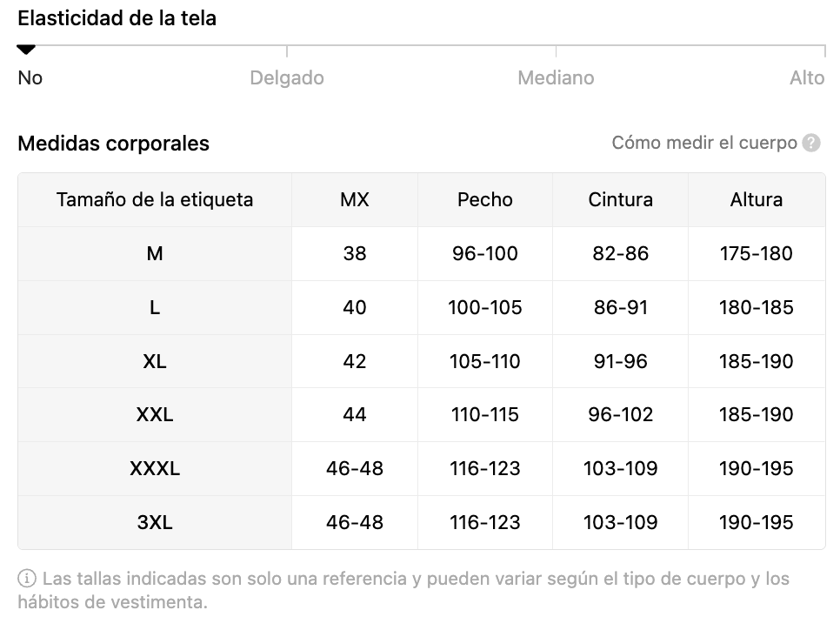Click the 'Cintura' column header
This screenshot has height=637, width=840.
621,200
